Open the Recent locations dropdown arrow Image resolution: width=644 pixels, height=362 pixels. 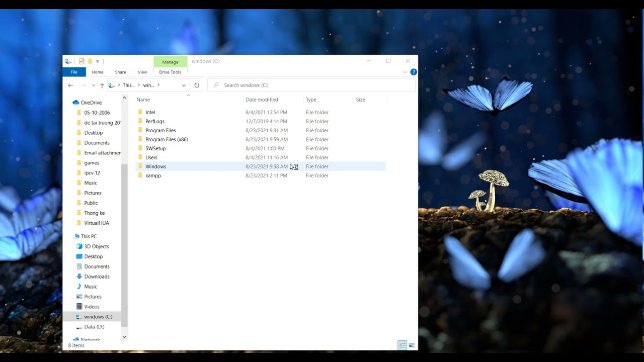point(93,85)
